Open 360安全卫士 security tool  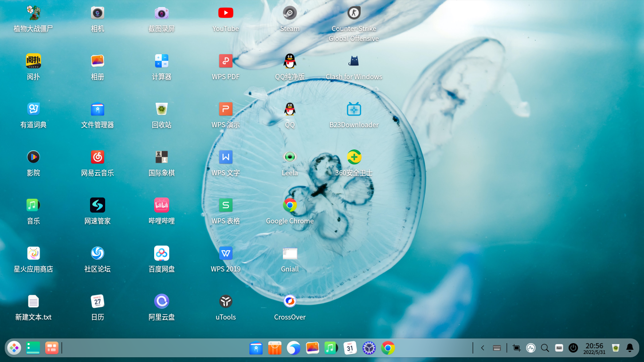354,157
